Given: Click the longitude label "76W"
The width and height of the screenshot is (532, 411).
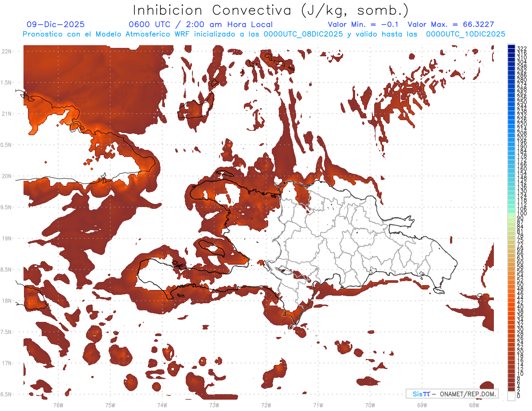Looking at the screenshot, I should pyautogui.click(x=58, y=405).
